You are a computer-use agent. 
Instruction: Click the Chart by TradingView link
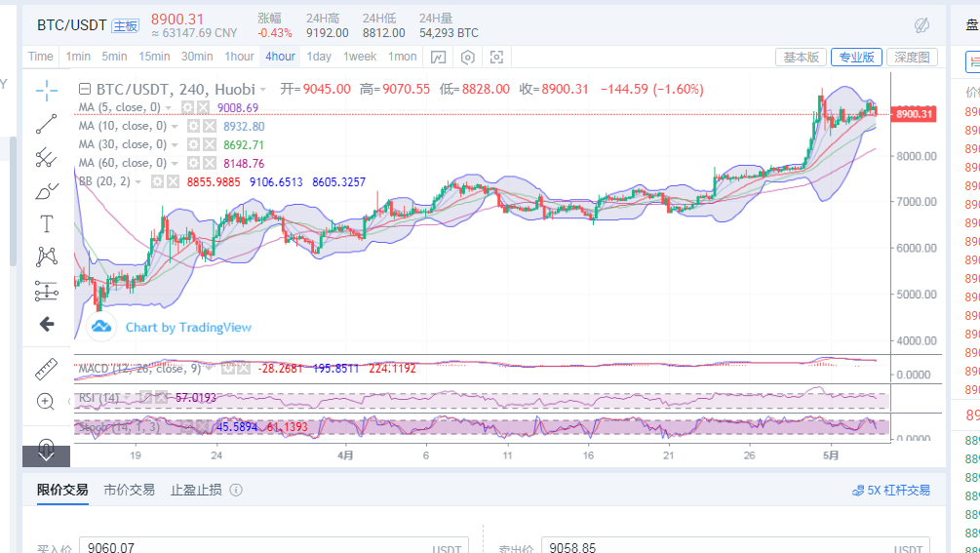pos(188,328)
